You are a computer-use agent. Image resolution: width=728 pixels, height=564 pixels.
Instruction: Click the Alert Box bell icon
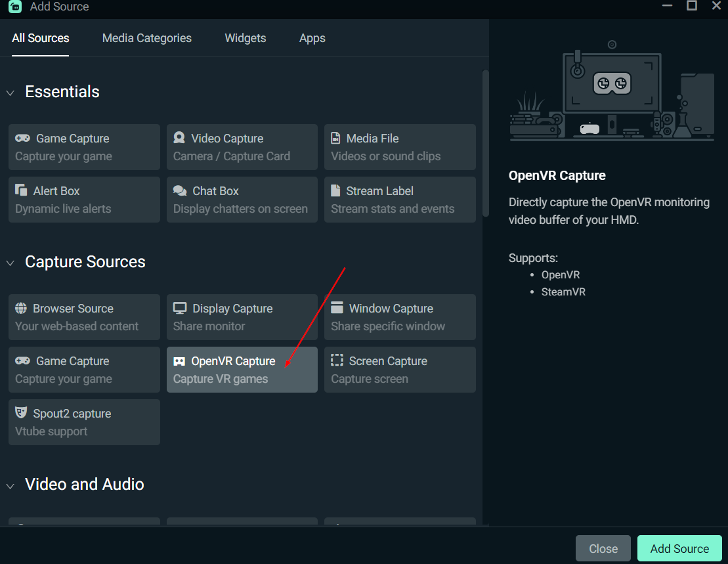pyautogui.click(x=20, y=191)
